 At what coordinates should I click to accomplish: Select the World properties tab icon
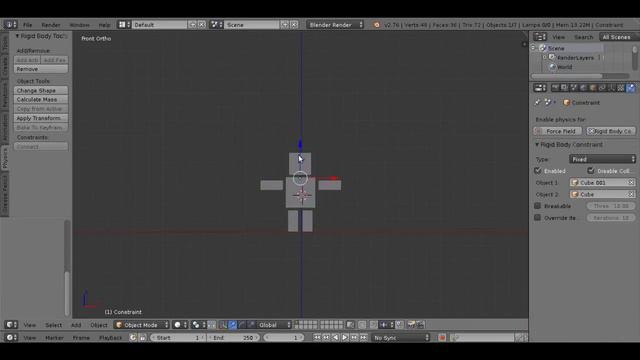point(583,88)
